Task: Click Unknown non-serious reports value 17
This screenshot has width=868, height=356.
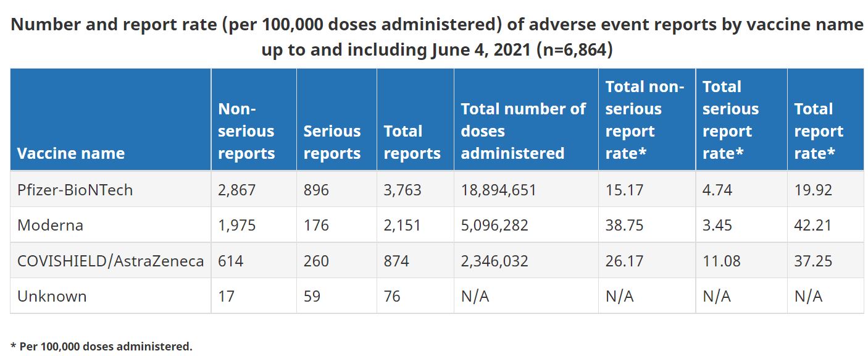Action: (227, 296)
